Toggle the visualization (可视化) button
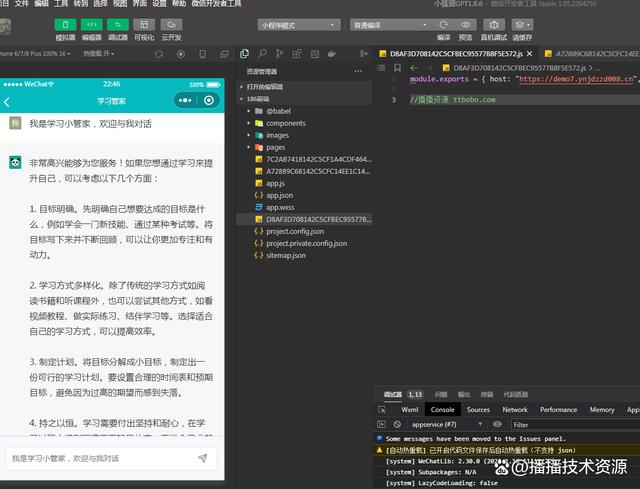The height and width of the screenshot is (489, 640). pyautogui.click(x=144, y=25)
